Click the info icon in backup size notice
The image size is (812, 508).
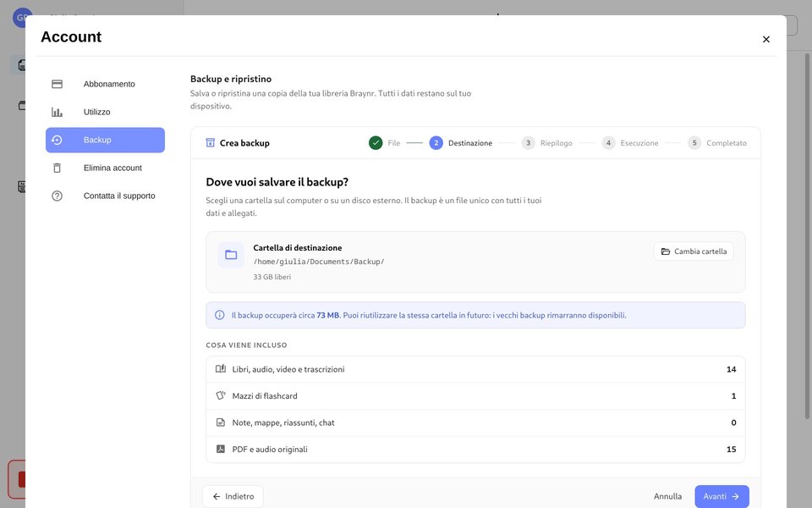220,315
